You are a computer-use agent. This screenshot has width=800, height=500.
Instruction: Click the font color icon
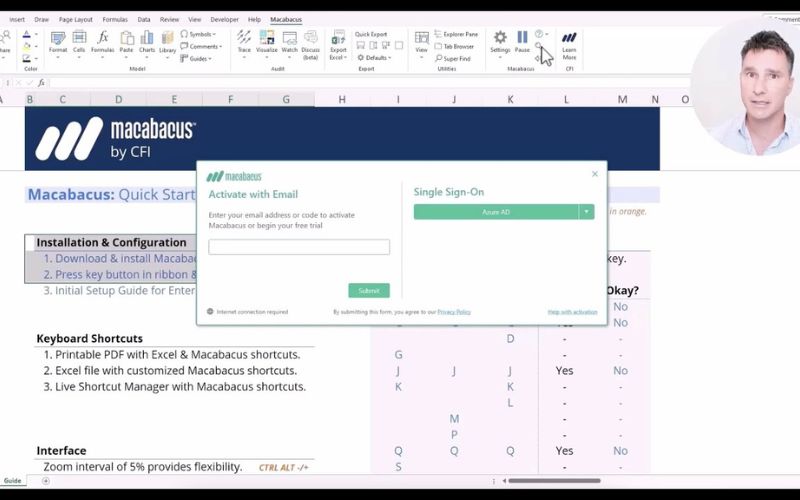(27, 35)
